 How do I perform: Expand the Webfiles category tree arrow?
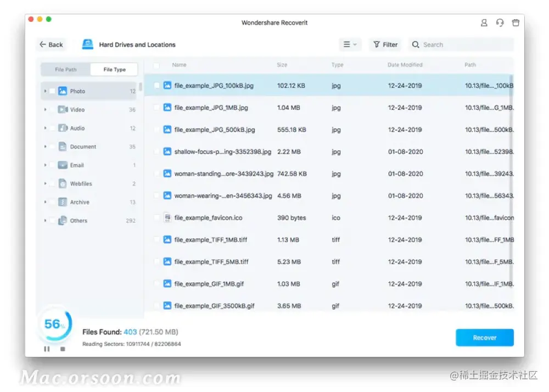tap(45, 184)
